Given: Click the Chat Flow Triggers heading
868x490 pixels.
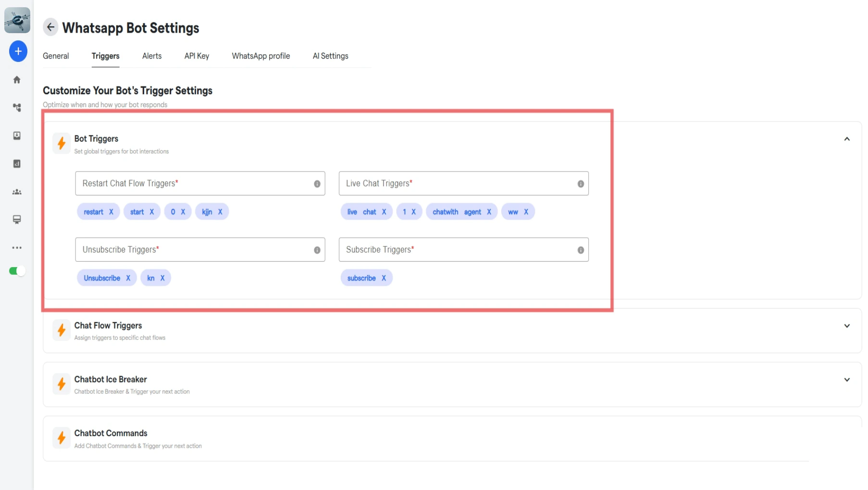Looking at the screenshot, I should (x=108, y=326).
